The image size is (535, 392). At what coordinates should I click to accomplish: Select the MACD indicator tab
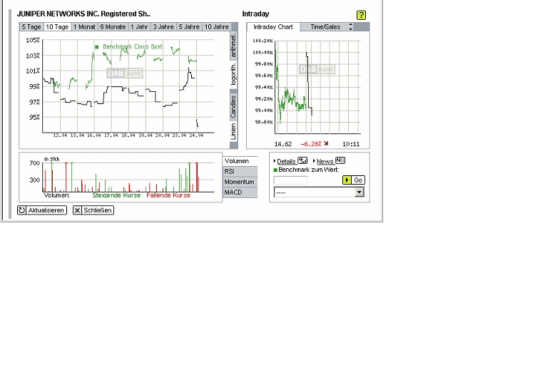pyautogui.click(x=240, y=192)
